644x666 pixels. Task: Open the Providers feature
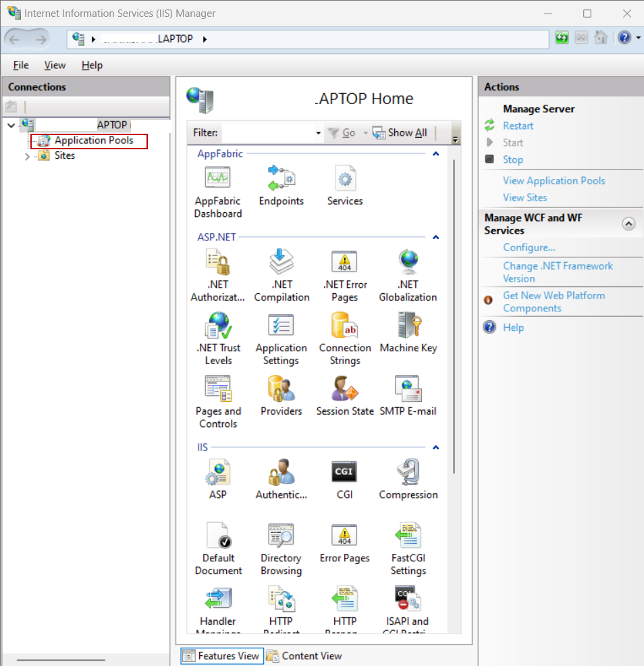(x=281, y=396)
